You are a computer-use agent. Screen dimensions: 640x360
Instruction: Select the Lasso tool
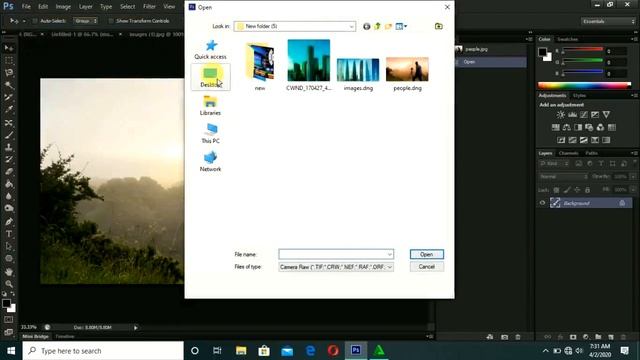(9, 73)
